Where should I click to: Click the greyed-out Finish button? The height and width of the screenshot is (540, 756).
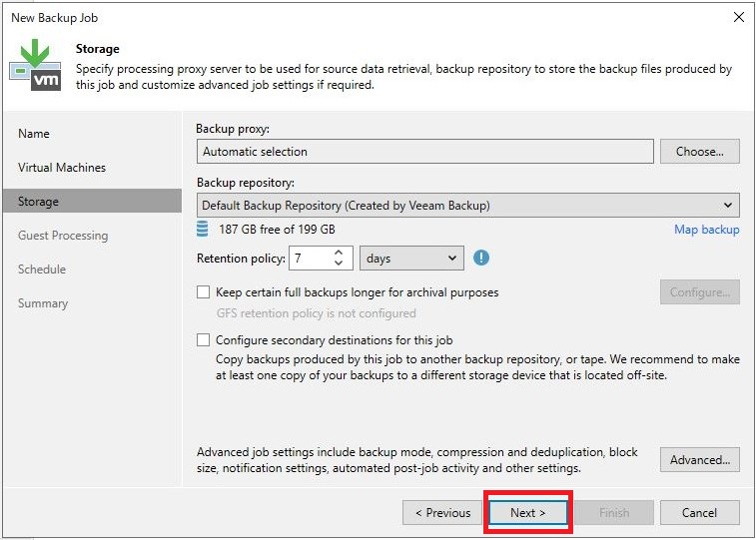[614, 512]
